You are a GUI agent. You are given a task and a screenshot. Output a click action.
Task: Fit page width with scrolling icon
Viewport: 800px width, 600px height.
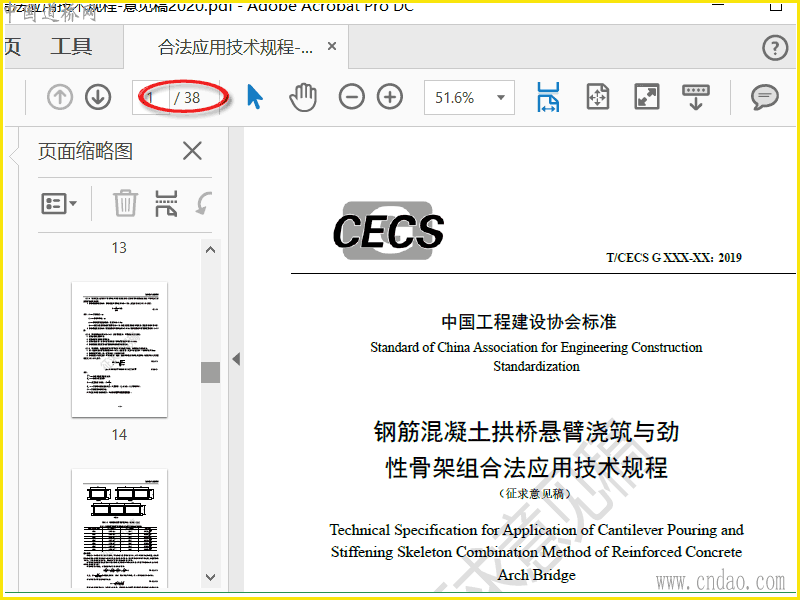[548, 97]
